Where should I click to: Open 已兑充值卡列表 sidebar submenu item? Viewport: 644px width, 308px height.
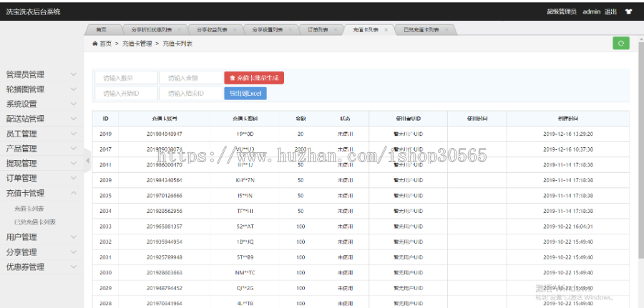click(35, 222)
